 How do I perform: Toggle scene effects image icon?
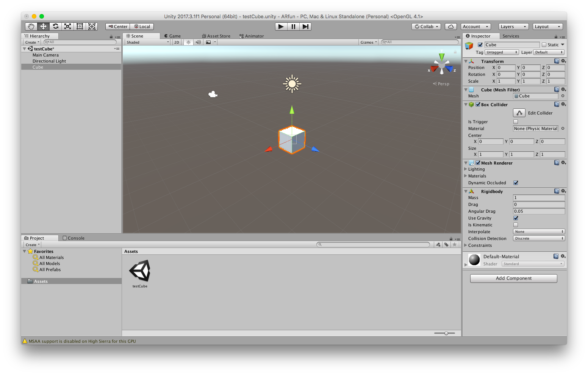(x=208, y=42)
